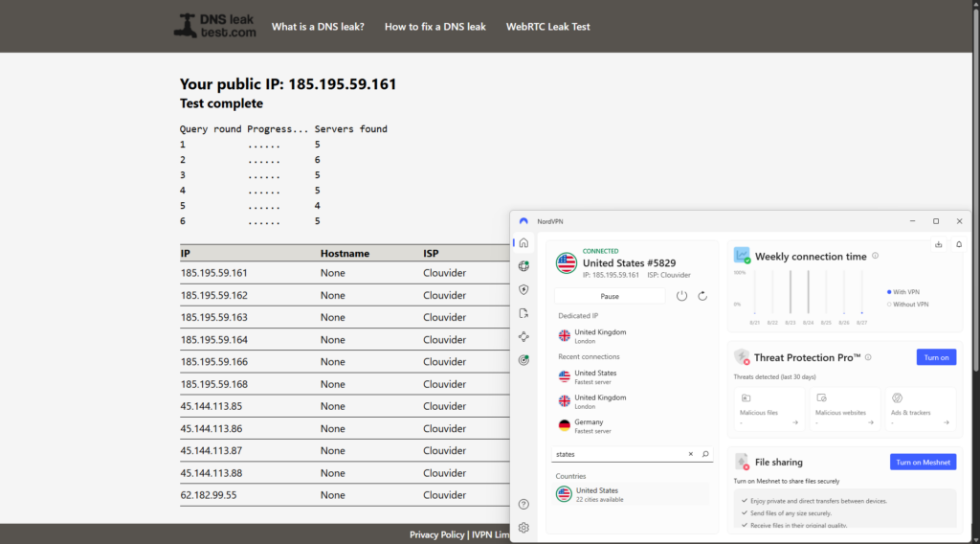Clear the server search field text
The width and height of the screenshot is (980, 544).
coord(691,454)
